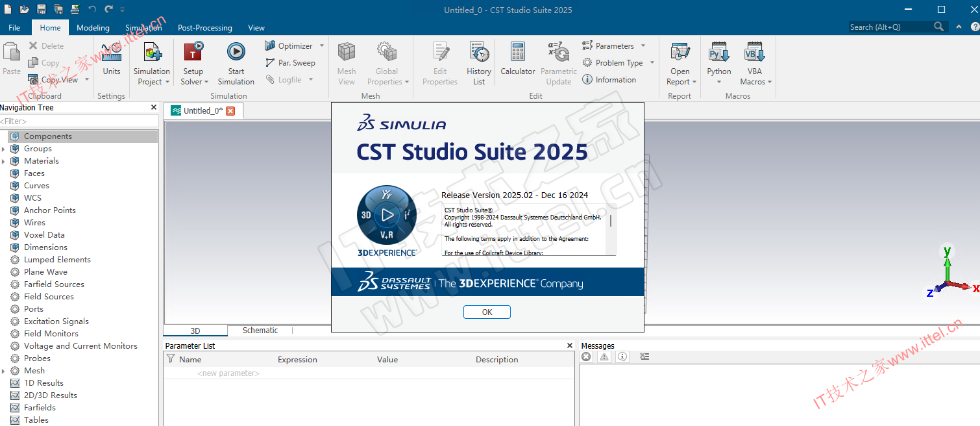980x426 pixels.
Task: Close the Untitled_0 document tab
Action: coord(230,111)
